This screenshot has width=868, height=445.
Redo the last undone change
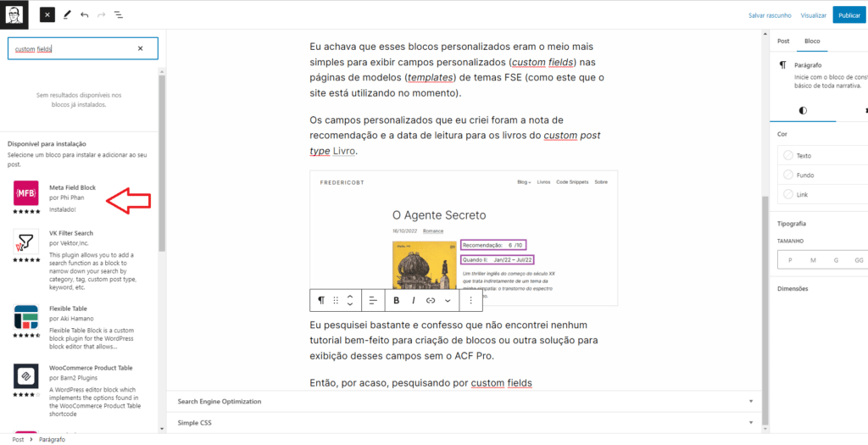102,15
